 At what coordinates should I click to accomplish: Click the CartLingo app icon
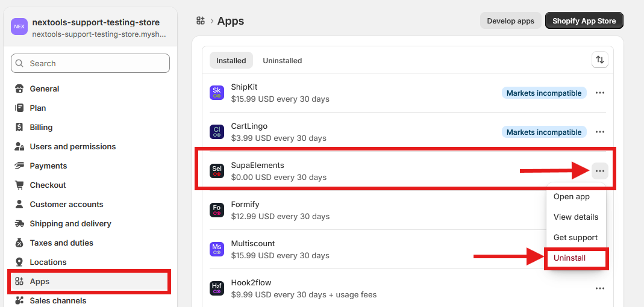217,132
